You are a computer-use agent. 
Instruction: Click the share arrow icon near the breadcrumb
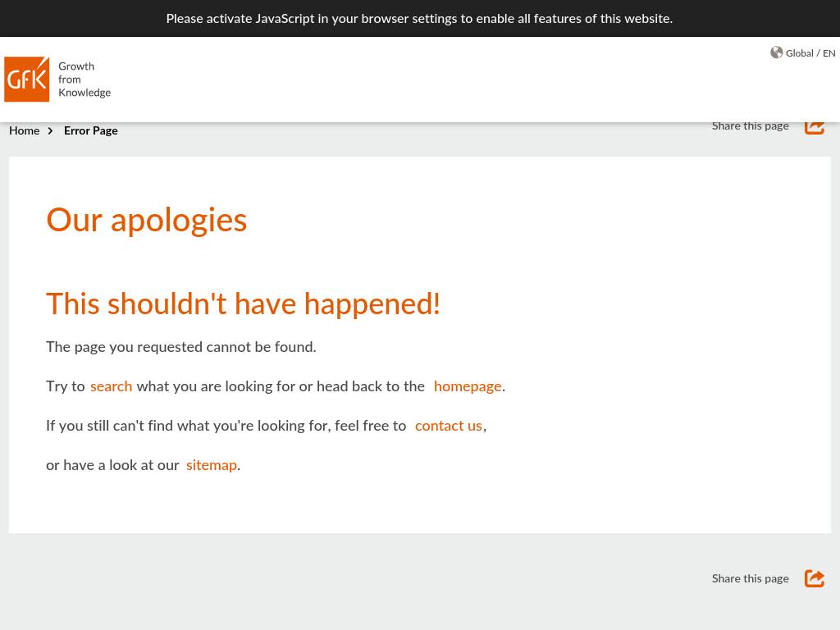pos(814,127)
